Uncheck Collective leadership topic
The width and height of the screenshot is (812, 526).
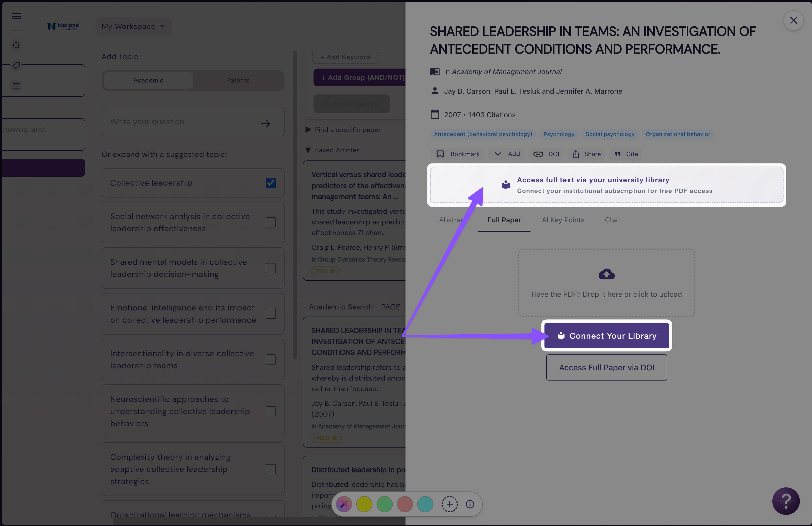coord(271,183)
